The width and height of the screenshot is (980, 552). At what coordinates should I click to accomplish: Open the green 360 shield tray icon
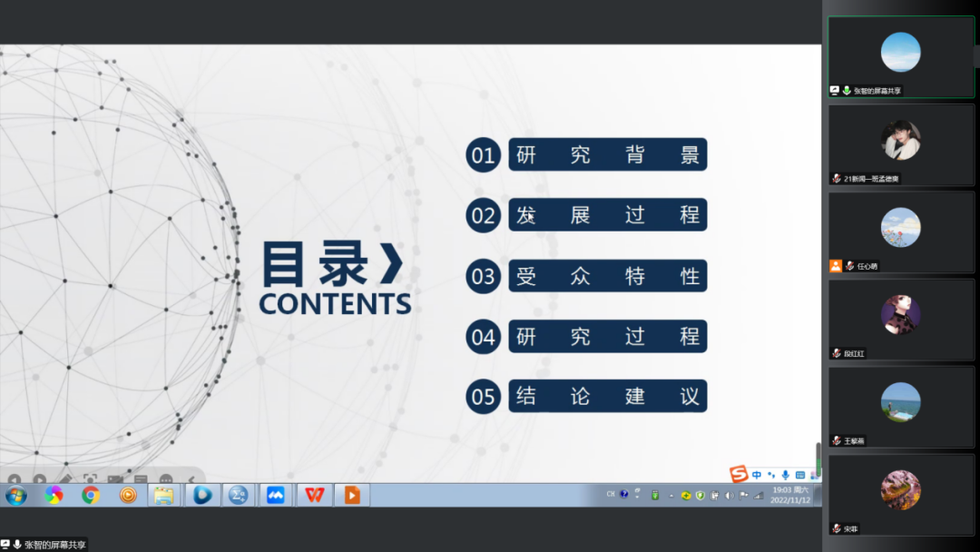click(x=700, y=495)
